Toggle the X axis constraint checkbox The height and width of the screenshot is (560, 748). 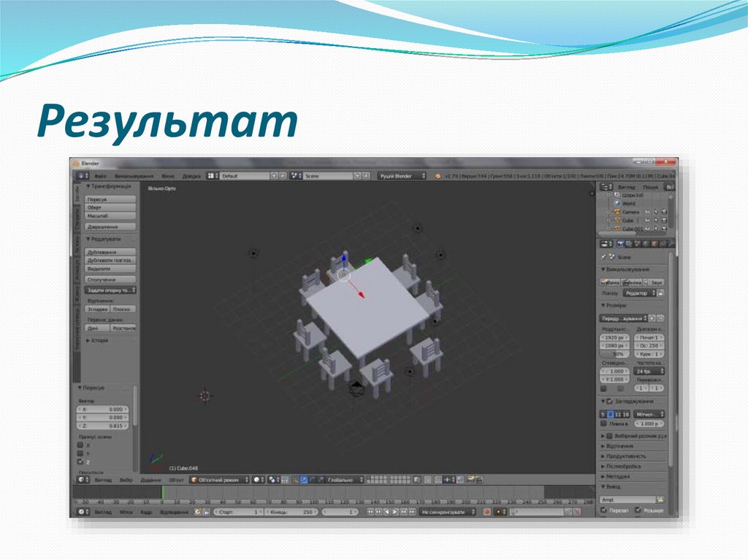click(80, 445)
